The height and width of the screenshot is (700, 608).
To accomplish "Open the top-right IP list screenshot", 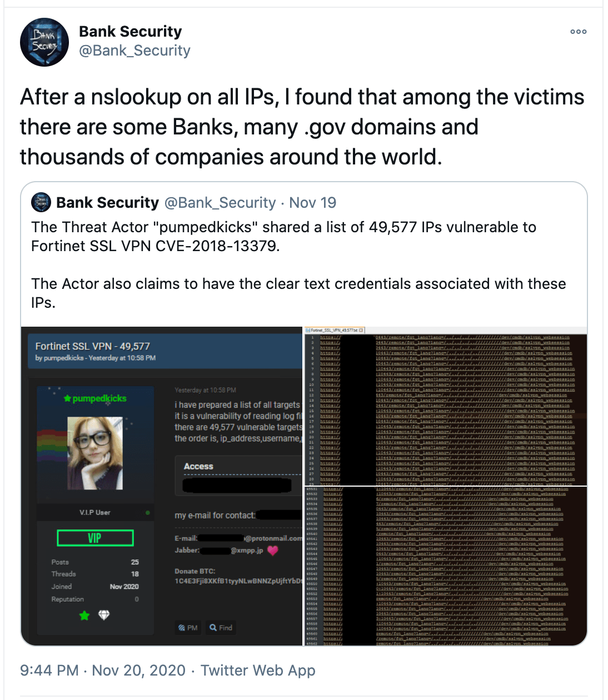I will point(446,406).
